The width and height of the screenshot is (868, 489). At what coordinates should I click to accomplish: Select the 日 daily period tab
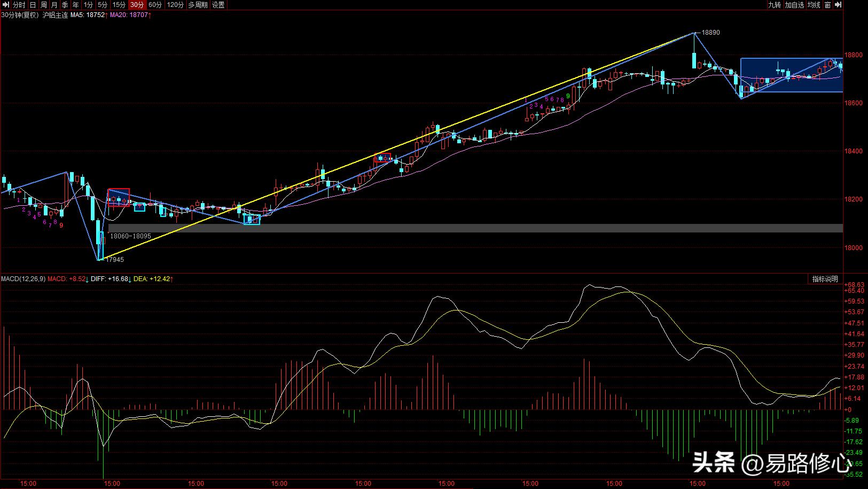point(33,5)
